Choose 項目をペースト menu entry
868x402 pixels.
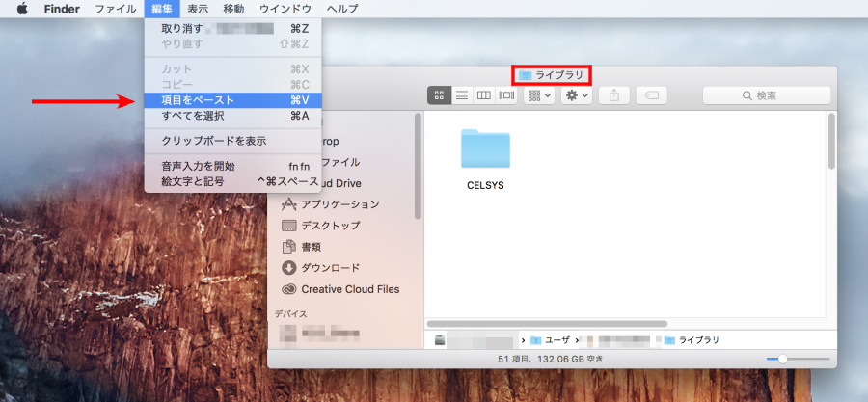[x=232, y=100]
